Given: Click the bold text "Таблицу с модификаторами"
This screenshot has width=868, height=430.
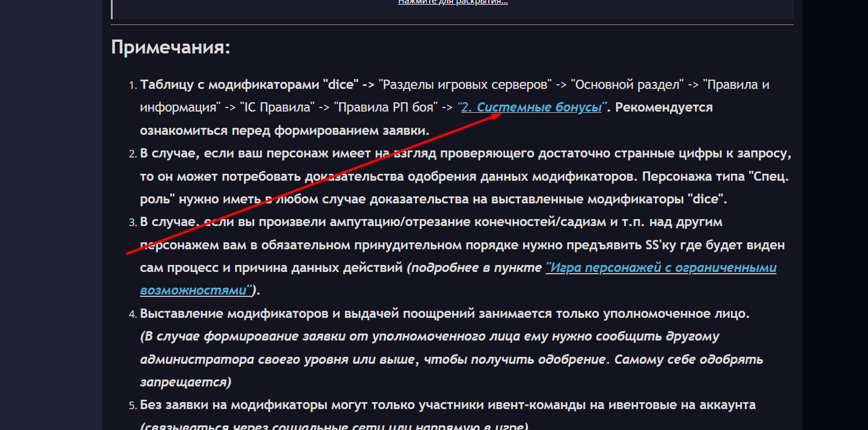Looking at the screenshot, I should click(x=229, y=85).
